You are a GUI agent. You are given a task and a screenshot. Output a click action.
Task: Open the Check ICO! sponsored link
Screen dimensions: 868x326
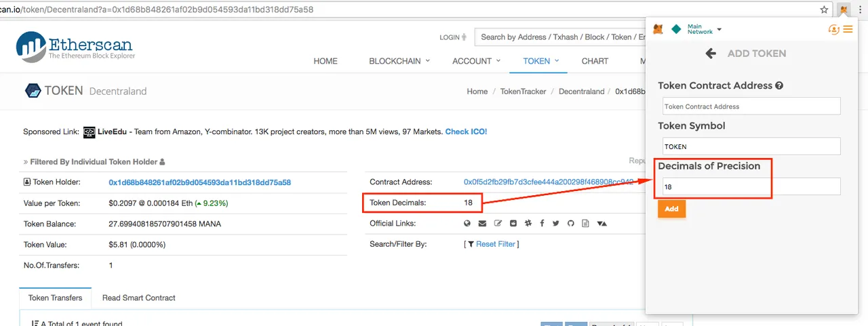tap(466, 131)
